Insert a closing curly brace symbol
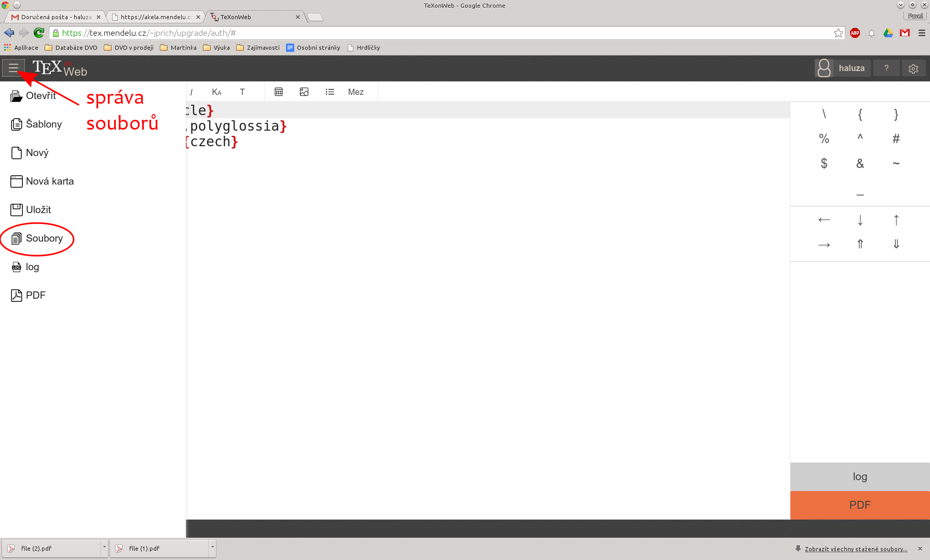Image resolution: width=930 pixels, height=560 pixels. (x=896, y=114)
